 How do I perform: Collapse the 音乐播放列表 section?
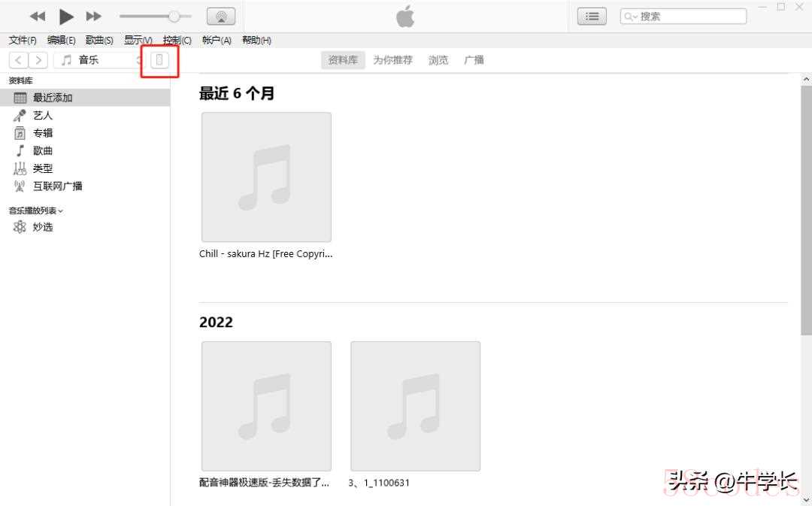[36, 211]
